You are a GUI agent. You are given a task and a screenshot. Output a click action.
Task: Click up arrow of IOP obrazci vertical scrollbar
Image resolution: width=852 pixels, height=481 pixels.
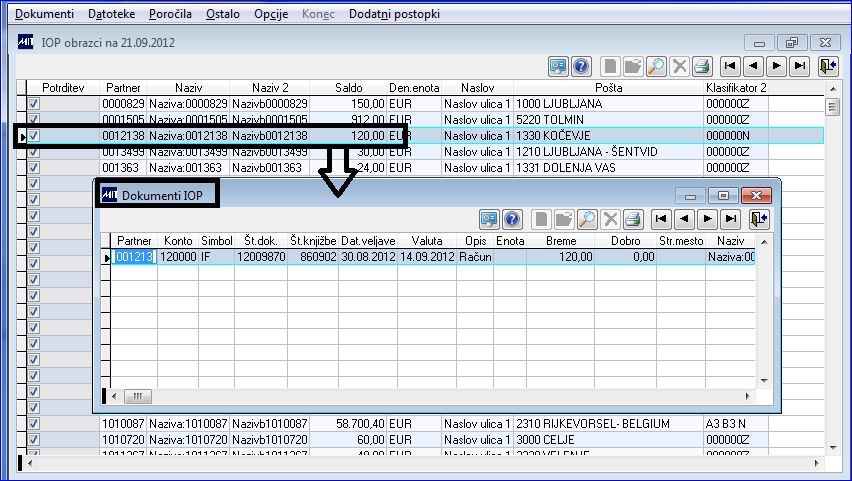click(833, 89)
